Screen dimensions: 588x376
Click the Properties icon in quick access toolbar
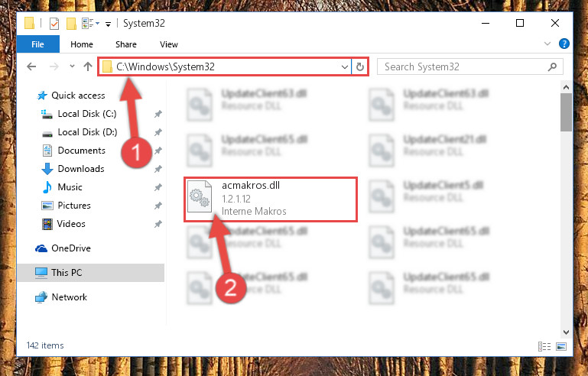54,24
